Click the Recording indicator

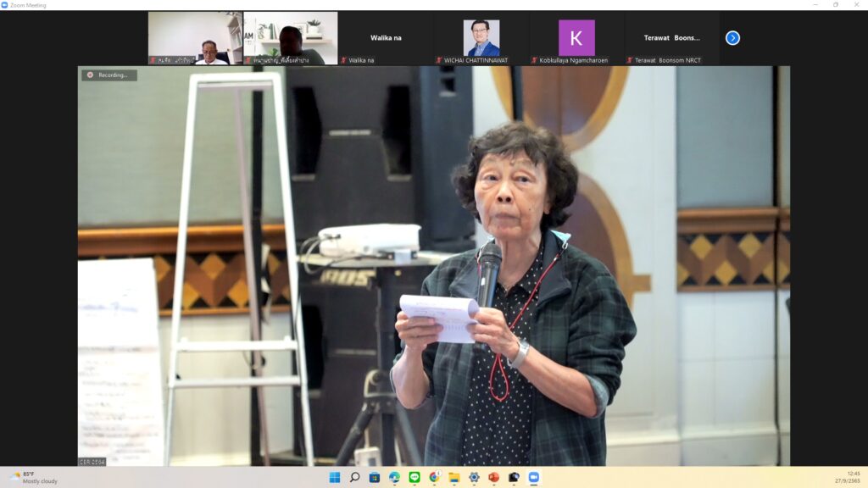click(x=109, y=75)
